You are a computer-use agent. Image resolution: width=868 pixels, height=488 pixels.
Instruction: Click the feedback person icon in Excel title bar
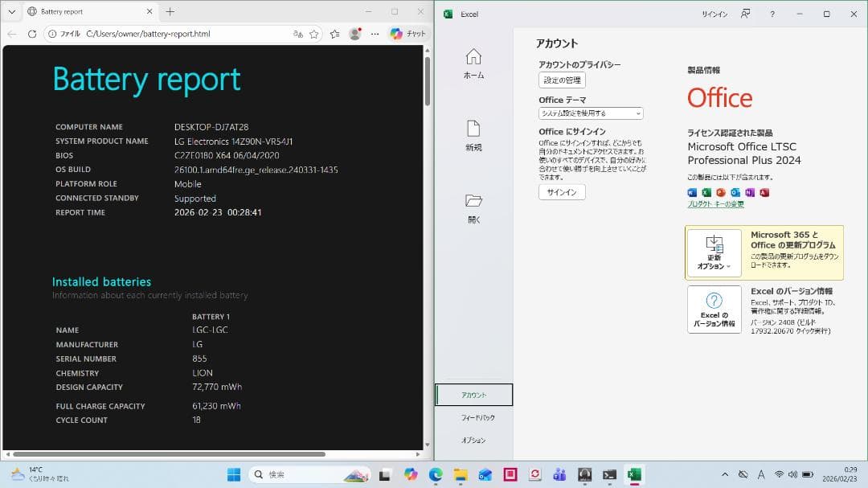(746, 14)
